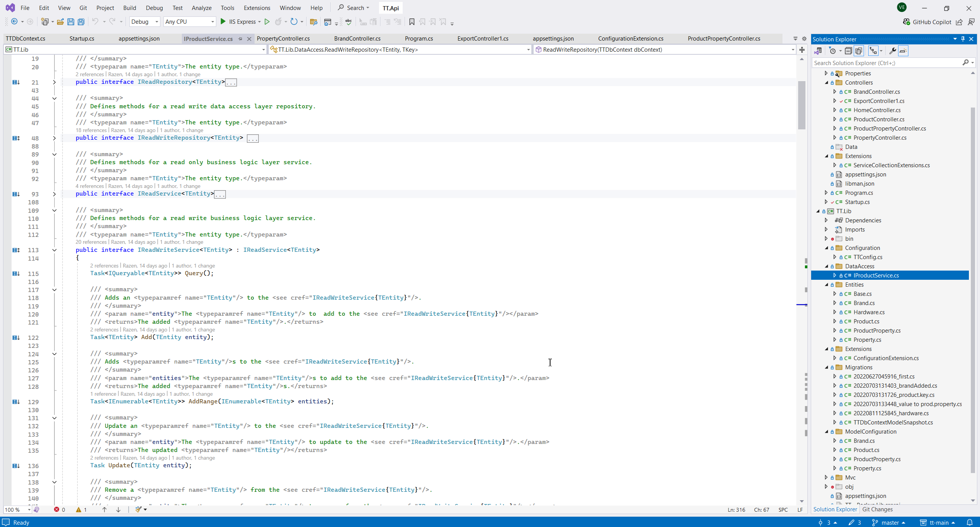
Task: Switch to the Startup.cs tab
Action: (82, 39)
